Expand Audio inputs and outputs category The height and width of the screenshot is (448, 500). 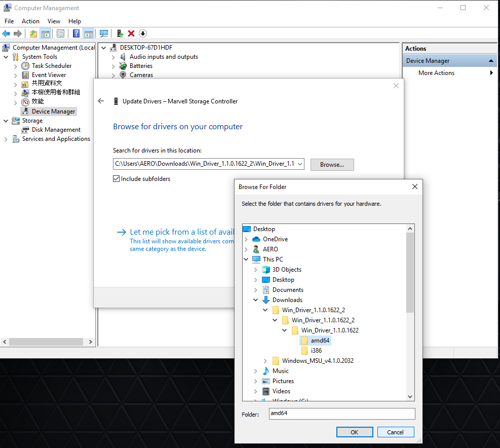point(113,57)
